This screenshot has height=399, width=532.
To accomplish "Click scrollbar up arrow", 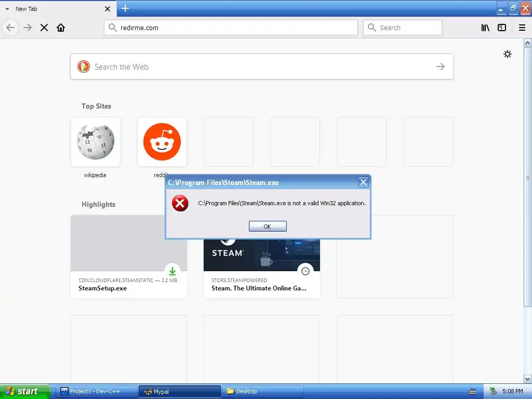I will [x=527, y=43].
